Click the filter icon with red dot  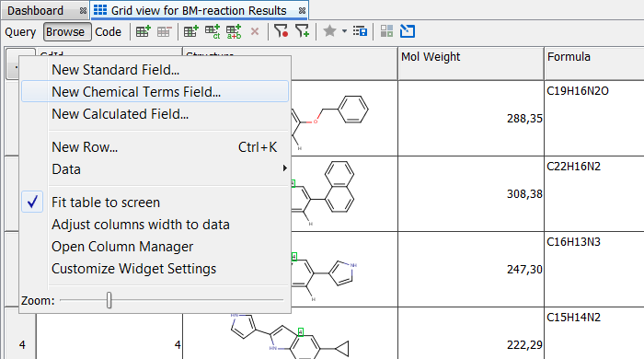click(x=281, y=31)
